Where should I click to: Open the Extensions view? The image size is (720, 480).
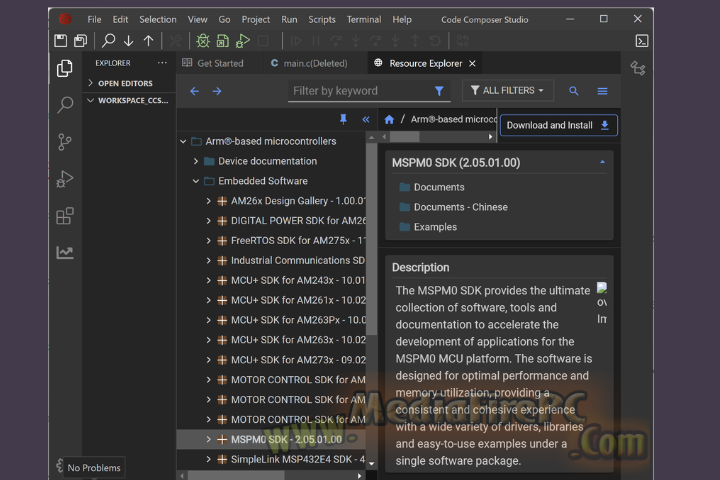[x=65, y=215]
